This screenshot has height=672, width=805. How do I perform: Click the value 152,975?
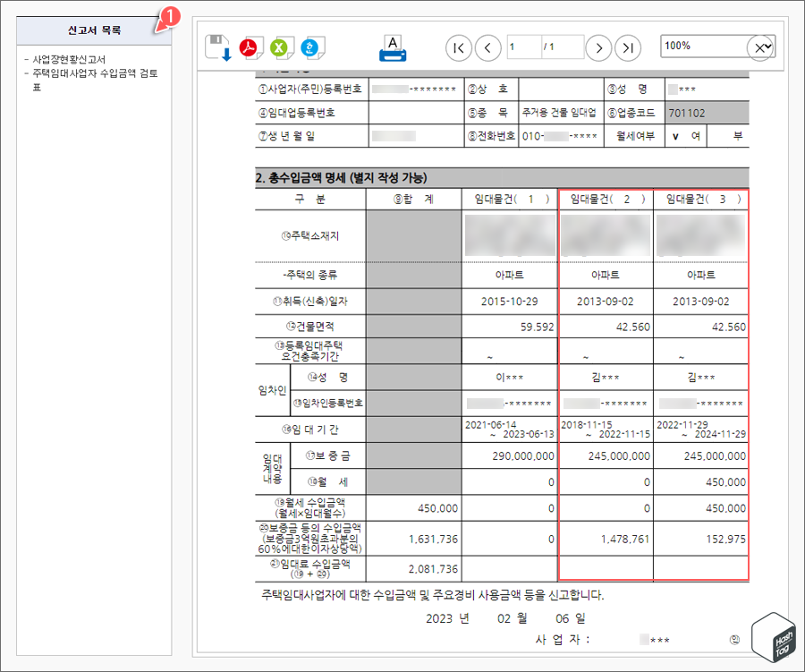(x=724, y=539)
